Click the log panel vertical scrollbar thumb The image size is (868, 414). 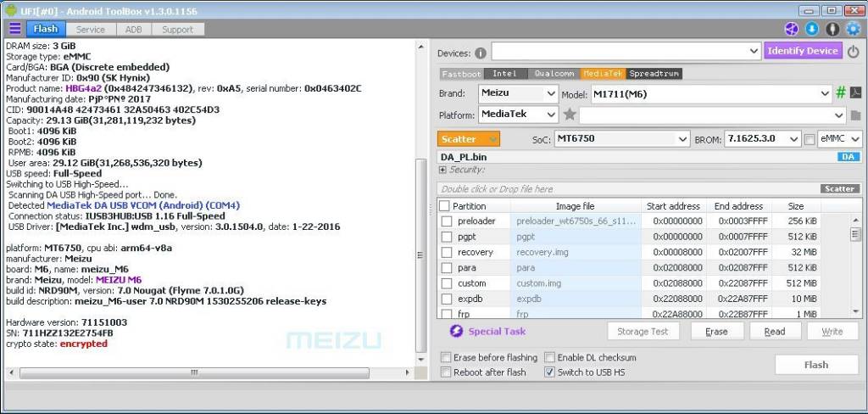coord(420,255)
